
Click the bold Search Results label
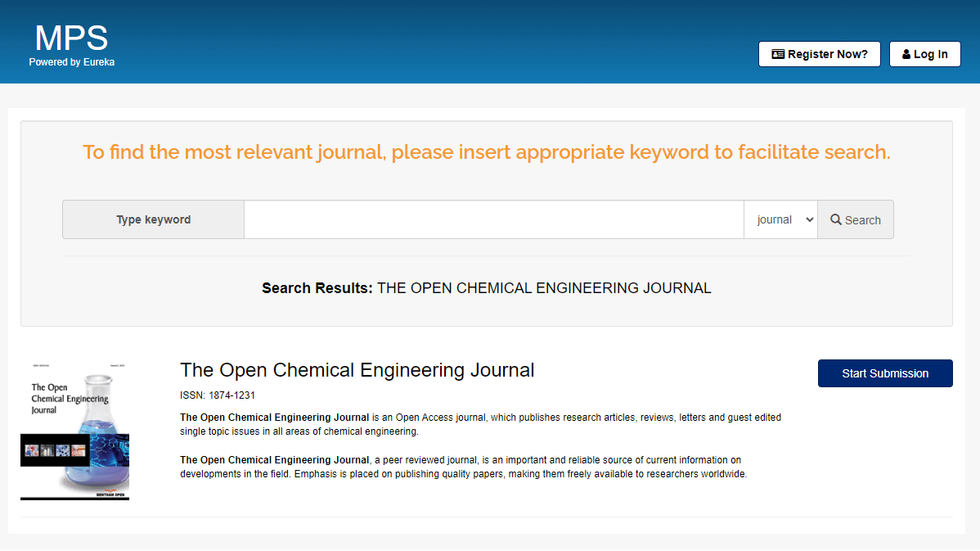point(317,288)
